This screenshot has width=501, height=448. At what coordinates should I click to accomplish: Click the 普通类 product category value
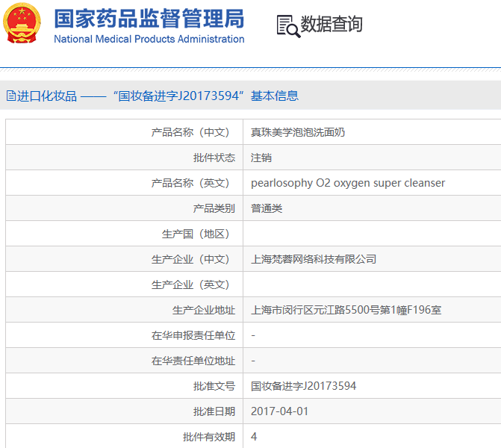(x=267, y=208)
